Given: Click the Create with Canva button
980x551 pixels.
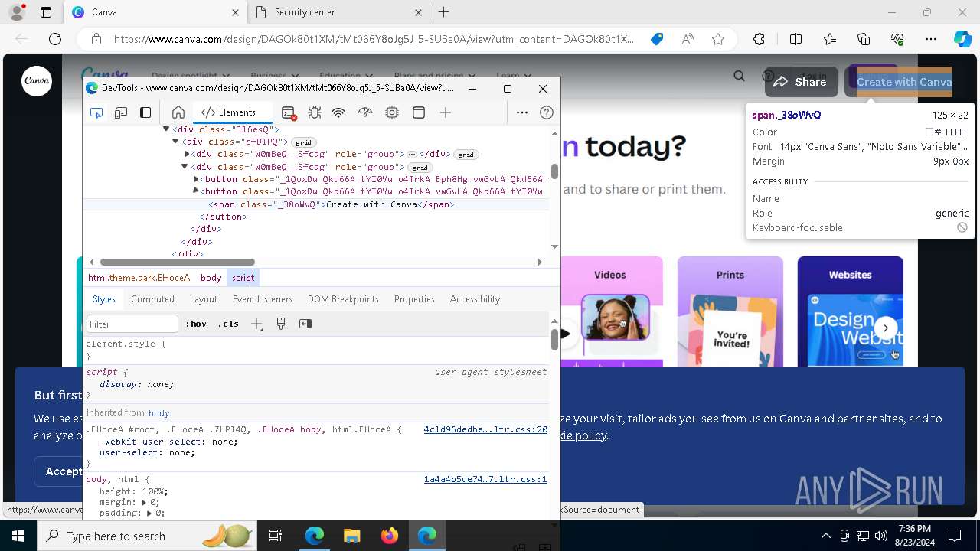Looking at the screenshot, I should (904, 82).
